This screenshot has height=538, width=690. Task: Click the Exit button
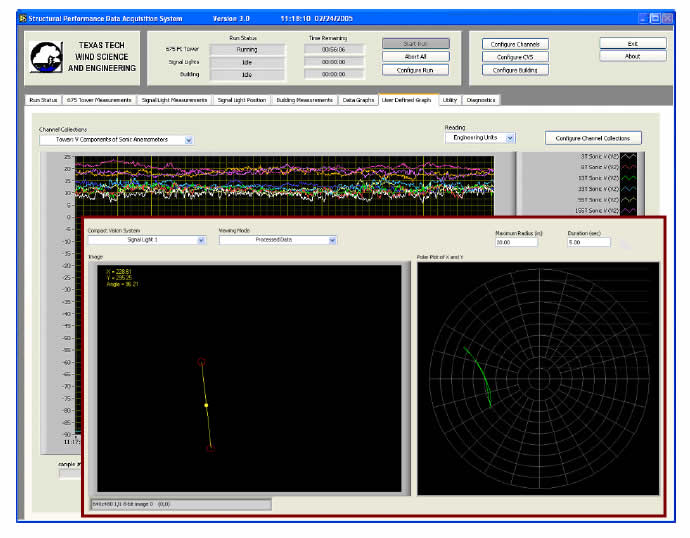pyautogui.click(x=633, y=44)
